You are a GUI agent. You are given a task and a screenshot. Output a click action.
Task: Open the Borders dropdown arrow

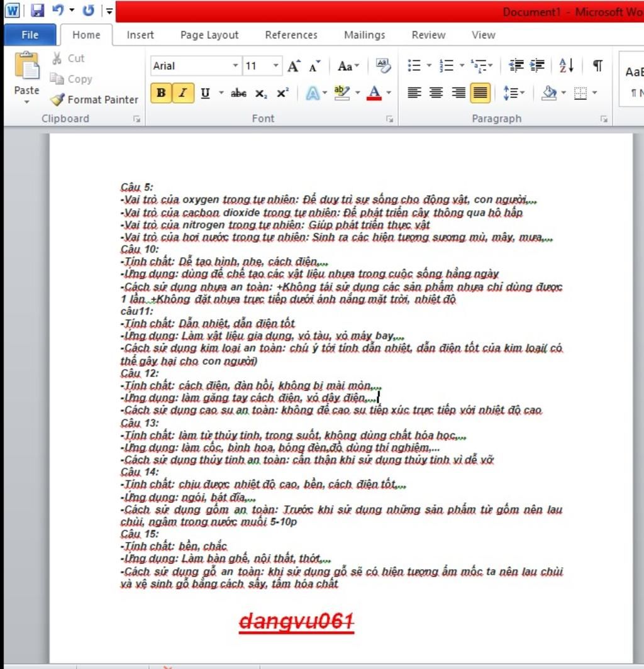595,92
